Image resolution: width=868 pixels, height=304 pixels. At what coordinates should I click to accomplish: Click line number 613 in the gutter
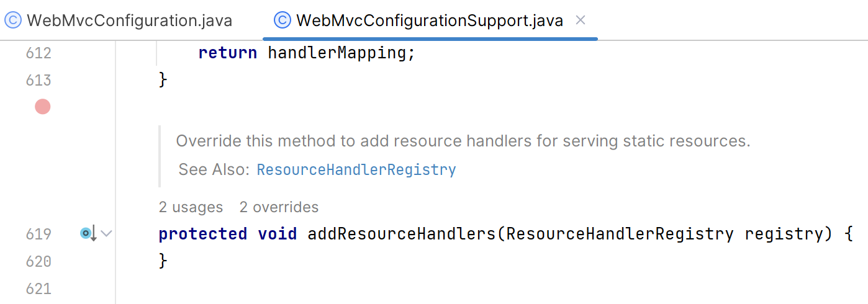(38, 80)
